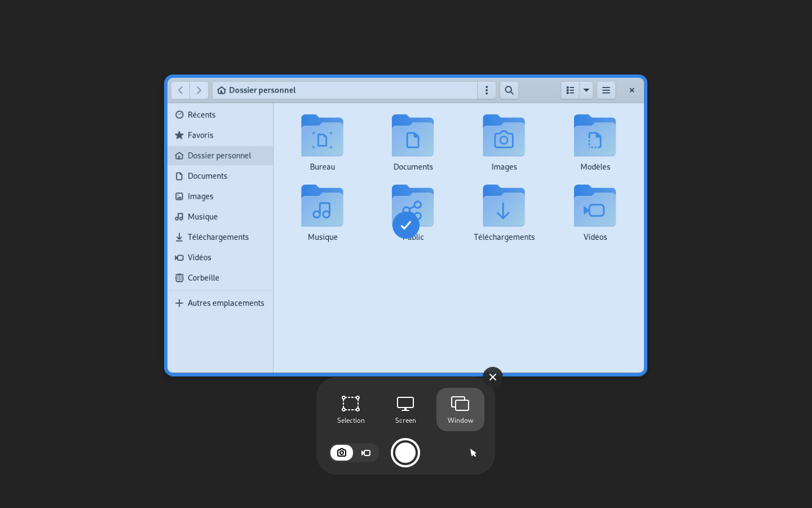Select the Images folder icon in grid
Viewport: 812px width, 508px height.
tap(504, 135)
